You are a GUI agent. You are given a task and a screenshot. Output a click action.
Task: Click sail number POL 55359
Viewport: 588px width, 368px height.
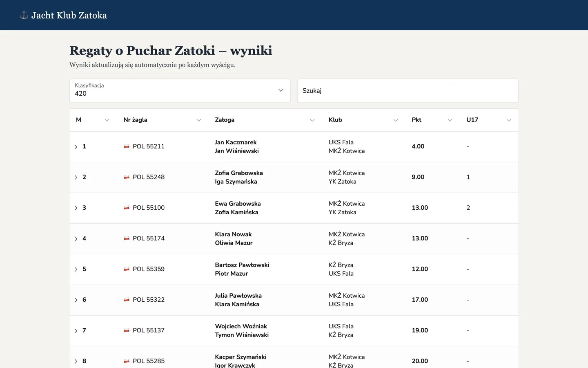pos(149,269)
